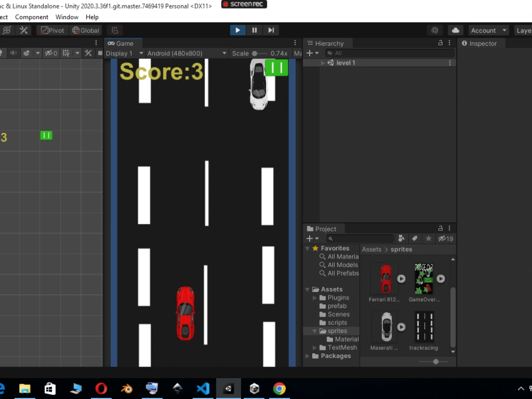This screenshot has height=399, width=532.
Task: Stop the game using the active Play button
Action: pyautogui.click(x=237, y=30)
